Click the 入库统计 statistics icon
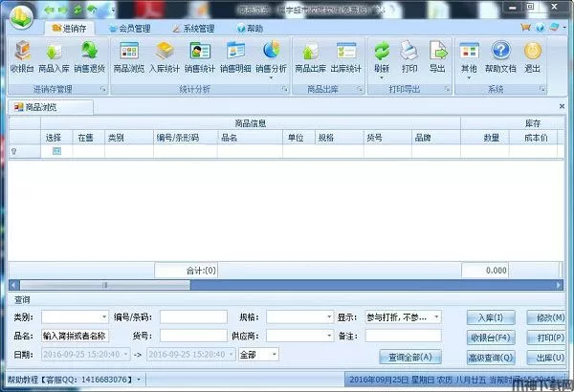 pos(165,54)
